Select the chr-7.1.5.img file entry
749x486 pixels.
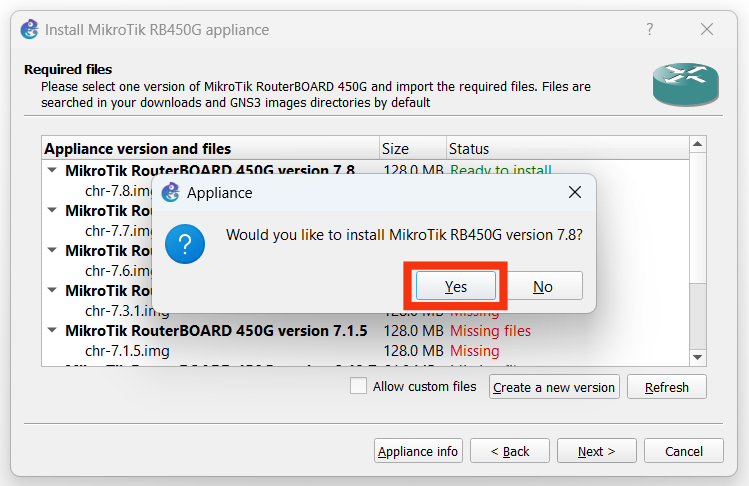[127, 351]
